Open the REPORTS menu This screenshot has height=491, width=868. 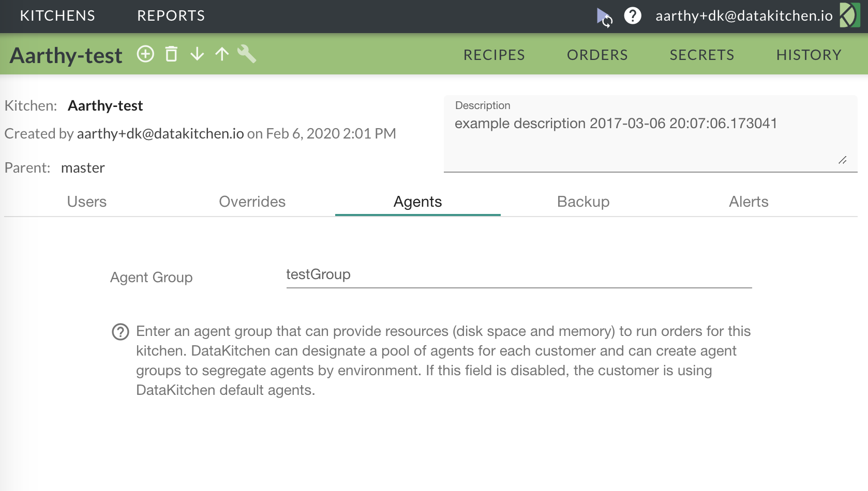[x=171, y=16]
